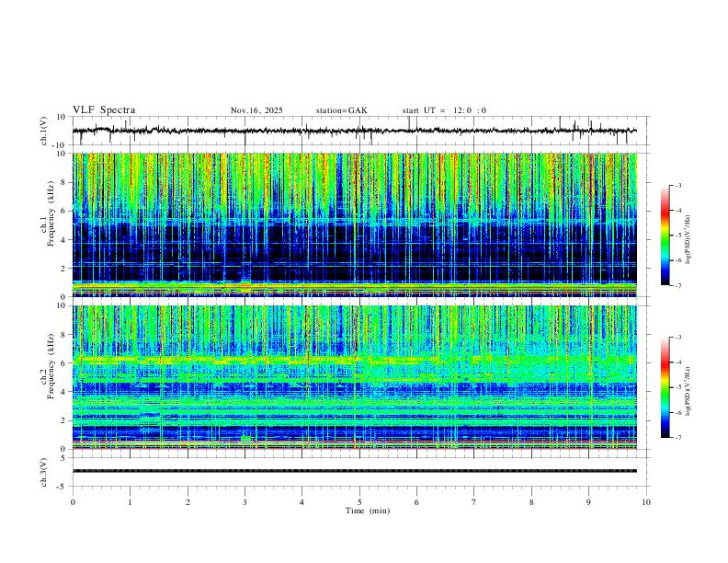Image resolution: width=728 pixels, height=563 pixels.
Task: Click the "VLF Spectra" plot title
Action: [104, 110]
